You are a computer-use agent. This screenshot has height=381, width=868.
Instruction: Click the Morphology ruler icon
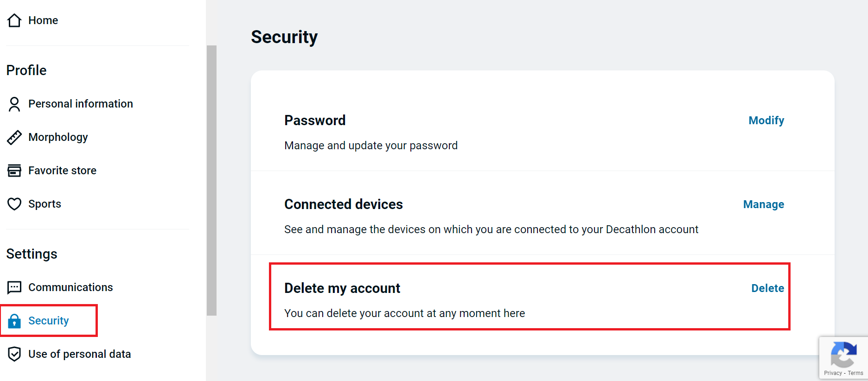click(x=14, y=137)
